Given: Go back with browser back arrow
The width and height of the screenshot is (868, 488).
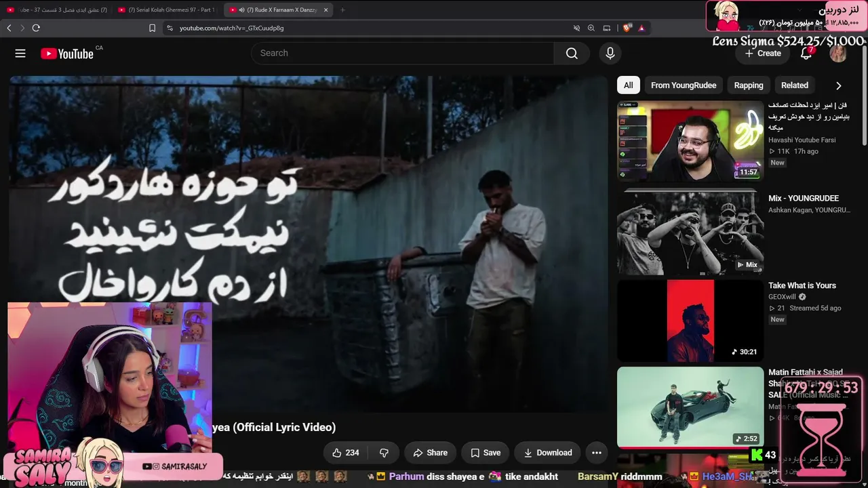Looking at the screenshot, I should [x=9, y=28].
